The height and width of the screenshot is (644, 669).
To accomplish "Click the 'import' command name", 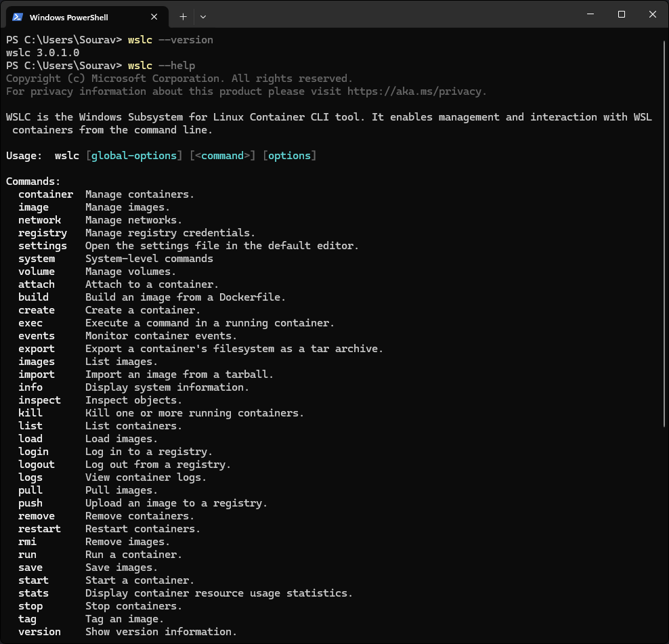I will [37, 374].
